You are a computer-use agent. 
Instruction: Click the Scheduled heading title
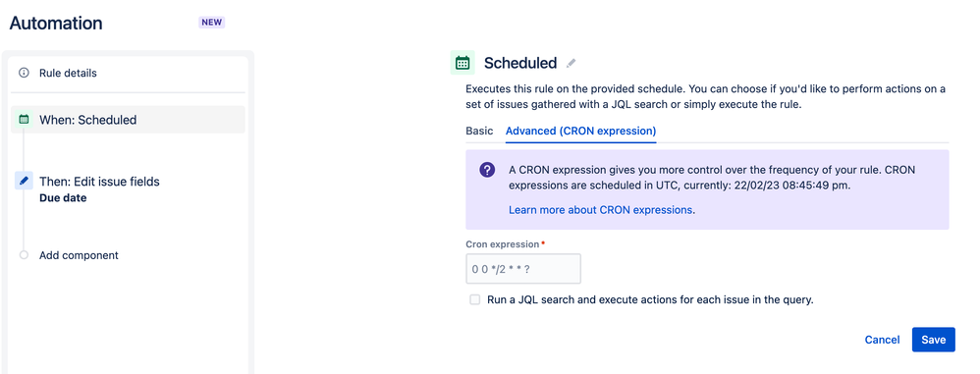pyautogui.click(x=520, y=63)
